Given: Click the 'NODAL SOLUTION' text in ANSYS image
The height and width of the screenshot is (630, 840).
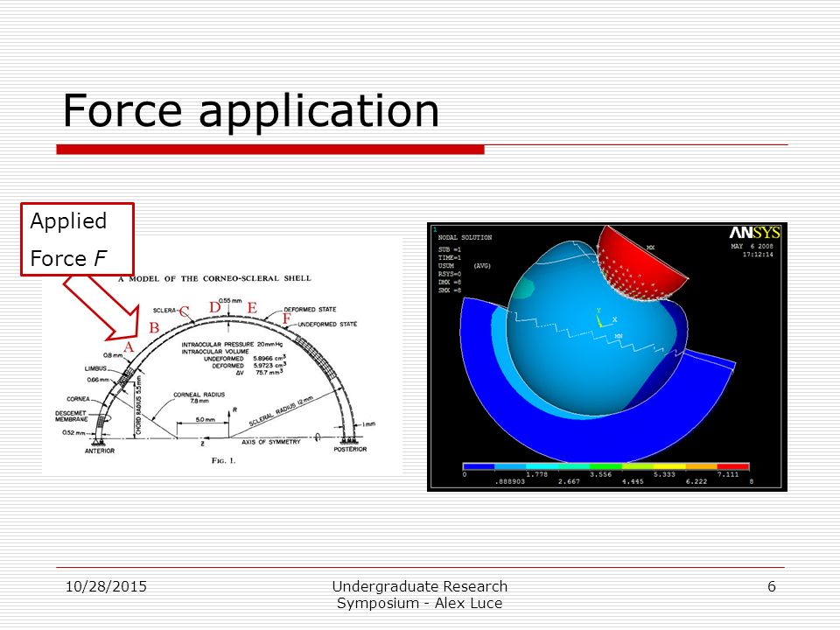Looking at the screenshot, I should pos(465,237).
